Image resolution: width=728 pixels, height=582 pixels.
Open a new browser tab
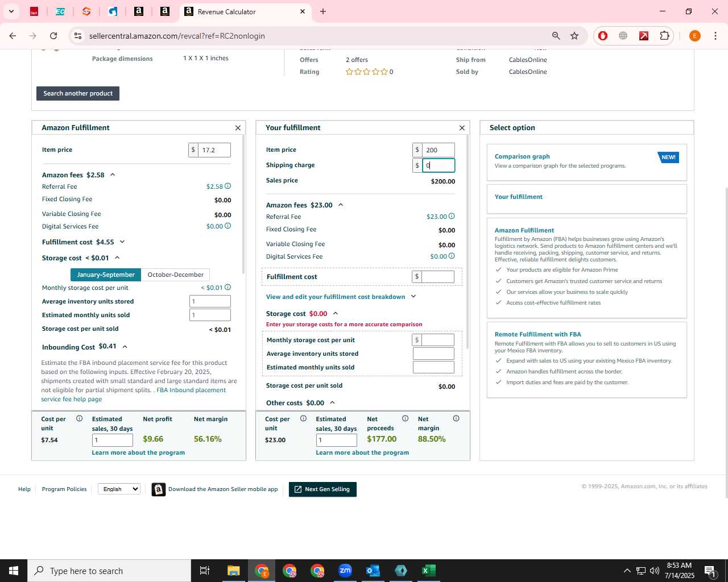click(x=323, y=11)
